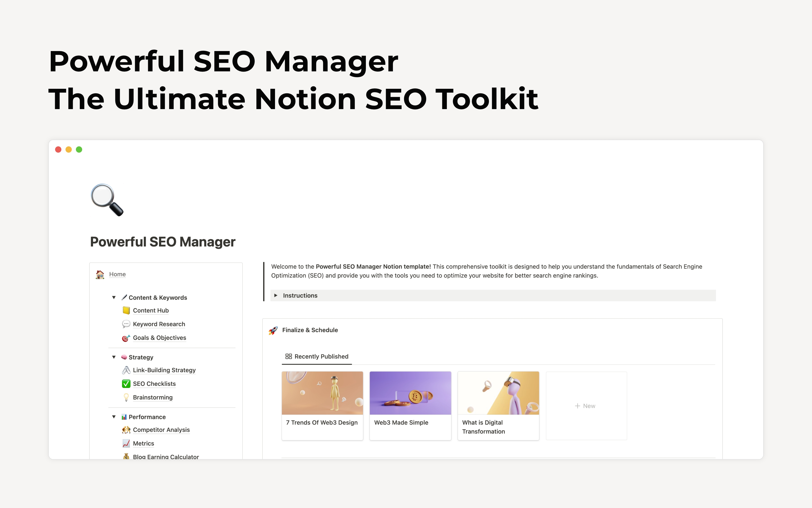Click the speech bubble icon of Keyword Research

(x=126, y=324)
